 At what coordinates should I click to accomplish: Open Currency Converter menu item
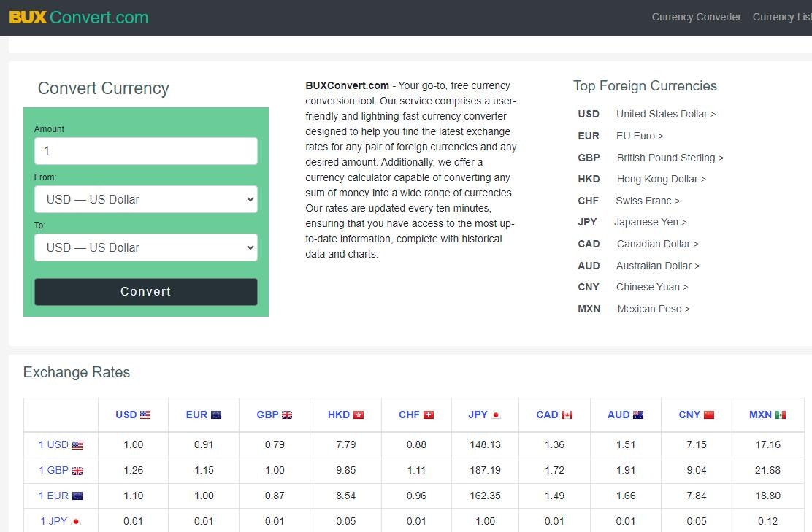(x=696, y=17)
